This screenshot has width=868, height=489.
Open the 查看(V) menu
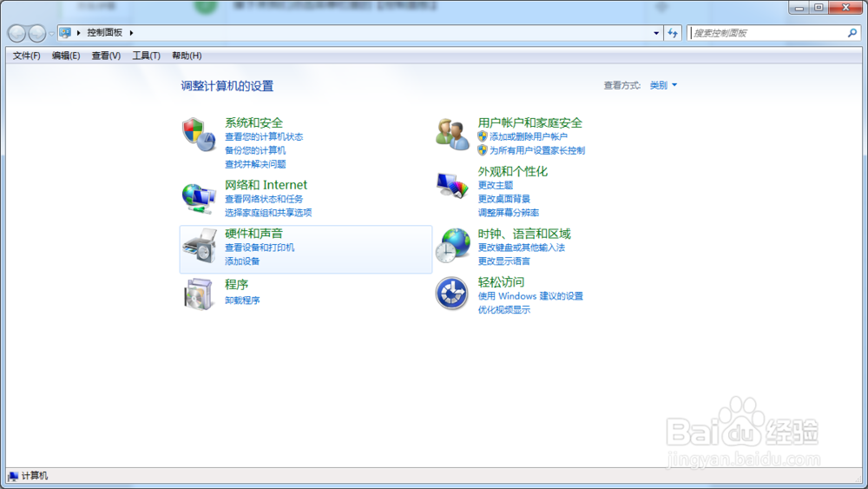(106, 56)
